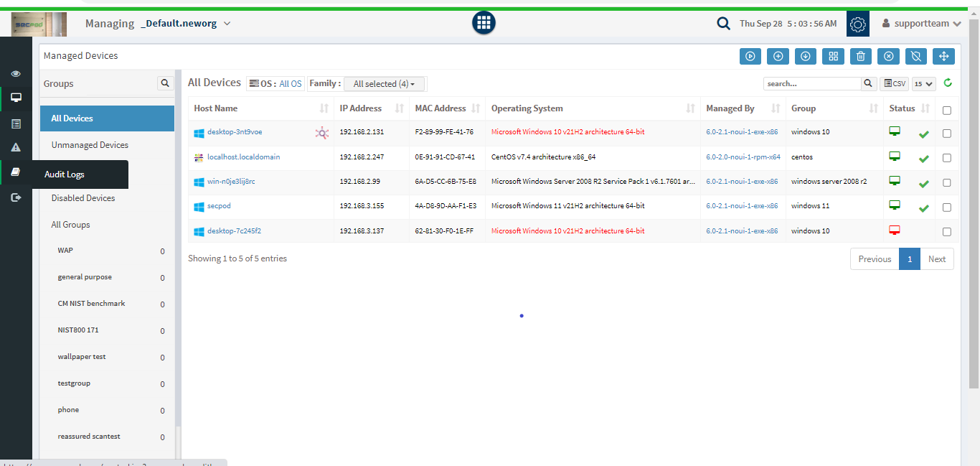Click the crossed-shield toolbar button
Image resolution: width=980 pixels, height=466 pixels.
tap(915, 56)
